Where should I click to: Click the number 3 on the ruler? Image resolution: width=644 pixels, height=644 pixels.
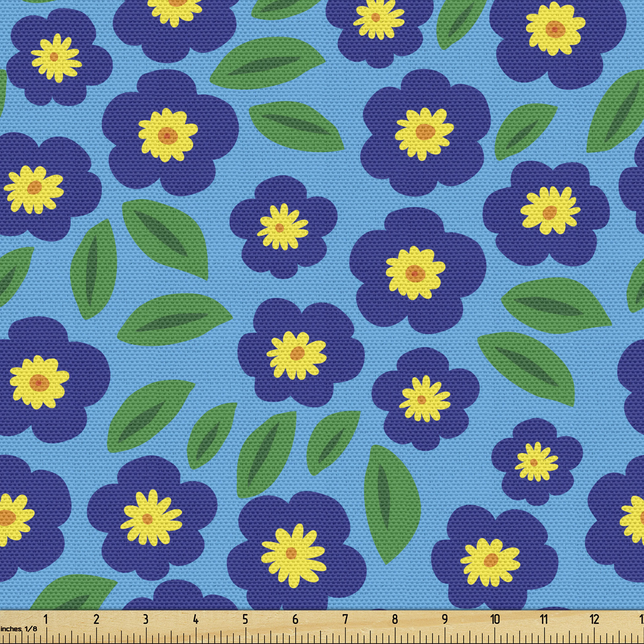146,619
